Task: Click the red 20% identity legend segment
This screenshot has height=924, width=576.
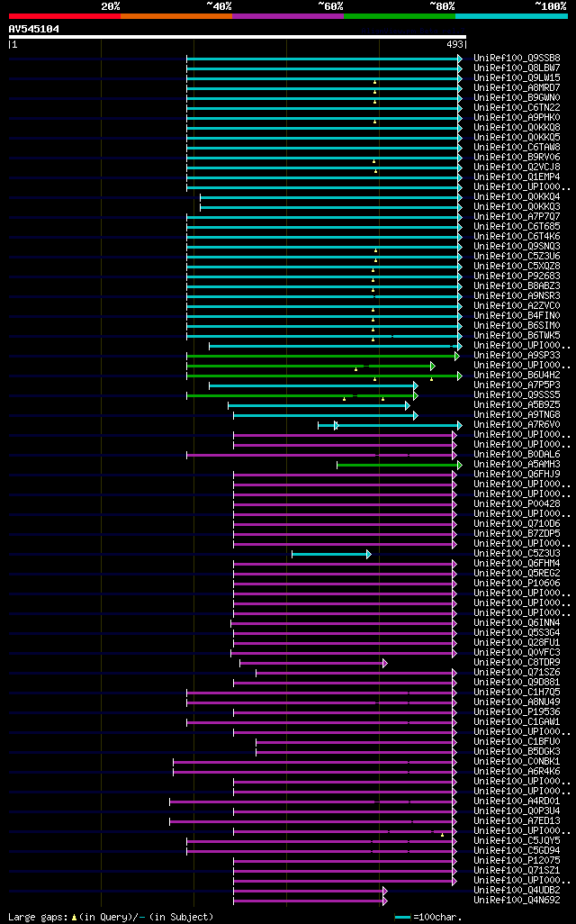Action: click(65, 16)
